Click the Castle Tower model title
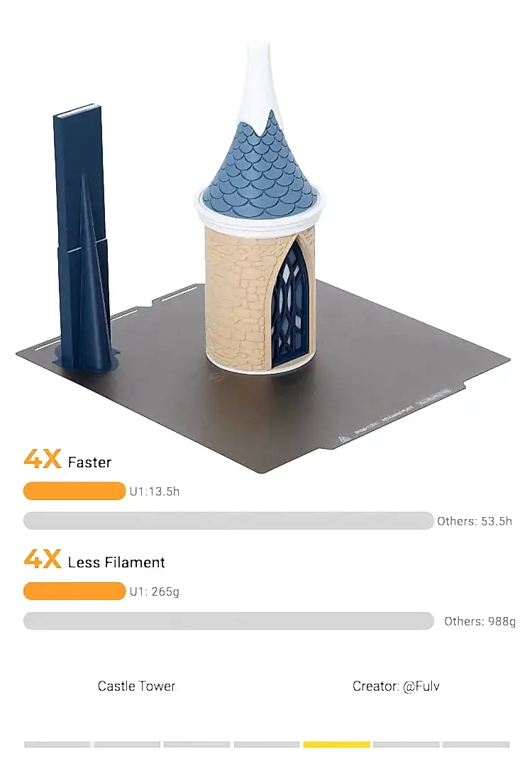Viewport: 532px width, 773px height. pyautogui.click(x=137, y=686)
